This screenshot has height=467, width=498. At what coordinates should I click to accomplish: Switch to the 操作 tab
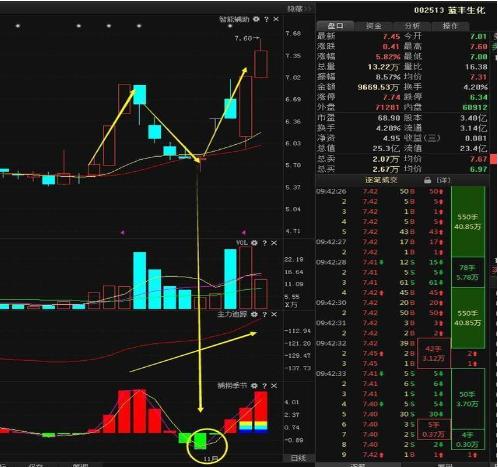(450, 26)
